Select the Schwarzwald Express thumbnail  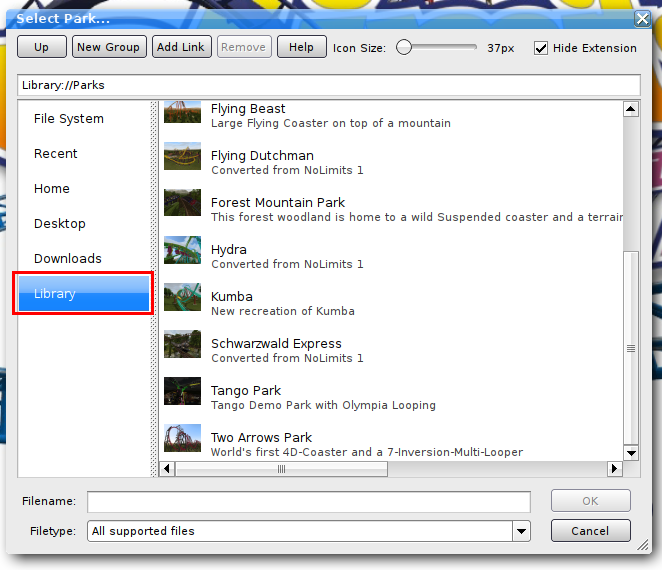pyautogui.click(x=182, y=344)
